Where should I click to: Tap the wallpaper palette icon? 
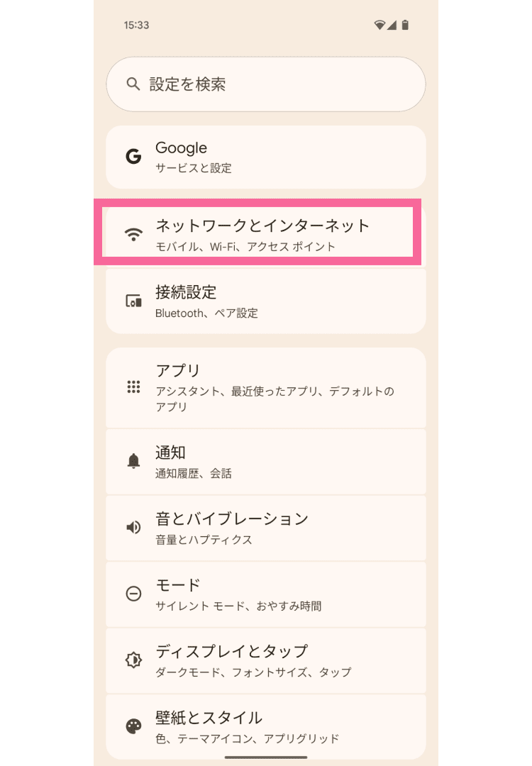[133, 726]
